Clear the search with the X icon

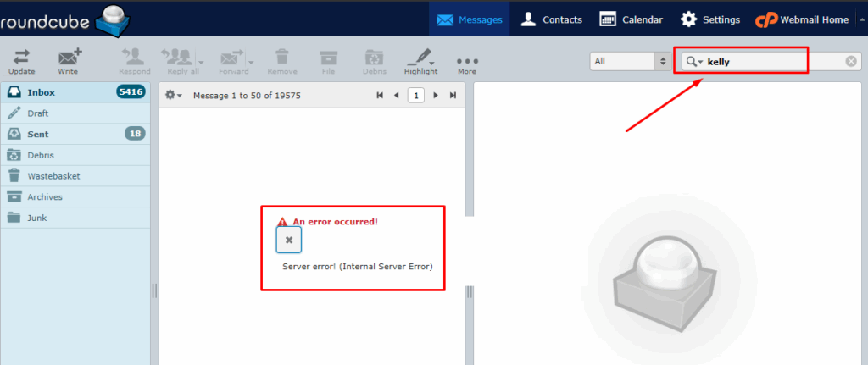pyautogui.click(x=851, y=61)
